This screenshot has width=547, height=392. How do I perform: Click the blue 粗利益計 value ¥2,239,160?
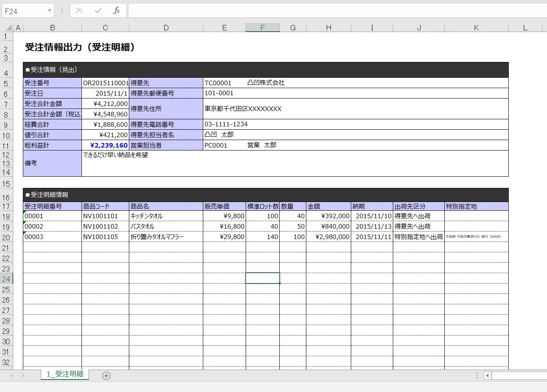(x=108, y=145)
